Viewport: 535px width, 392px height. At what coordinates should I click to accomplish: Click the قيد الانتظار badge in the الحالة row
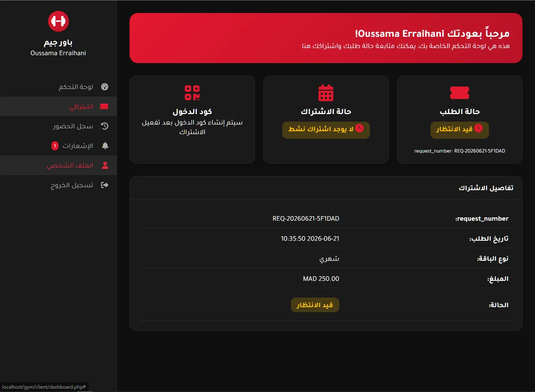click(x=315, y=305)
